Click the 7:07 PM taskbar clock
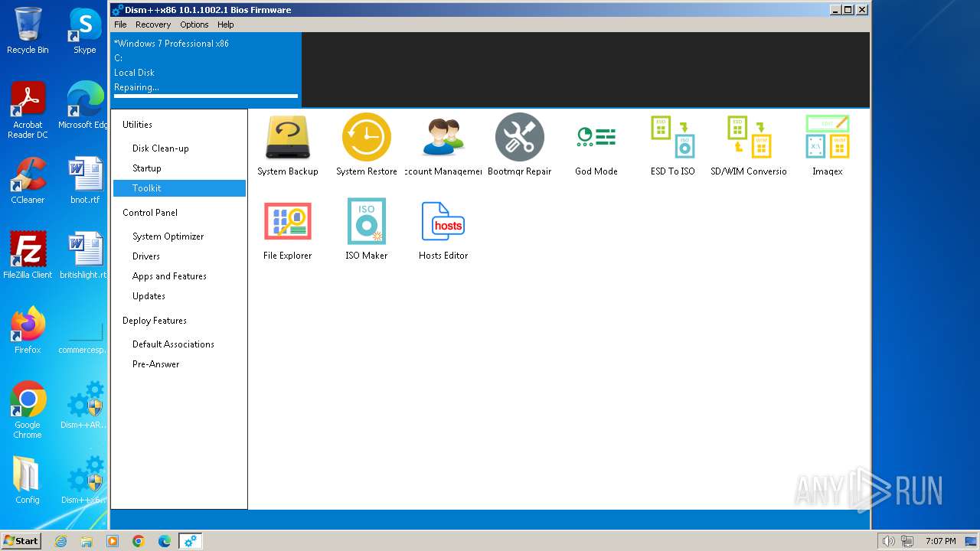This screenshot has height=551, width=980. pyautogui.click(x=940, y=541)
